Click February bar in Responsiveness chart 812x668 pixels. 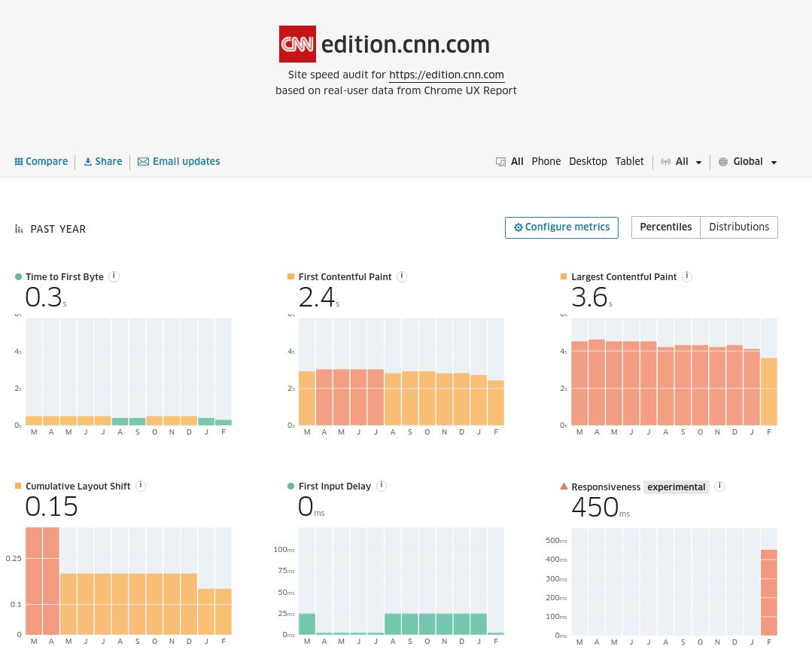pos(769,593)
